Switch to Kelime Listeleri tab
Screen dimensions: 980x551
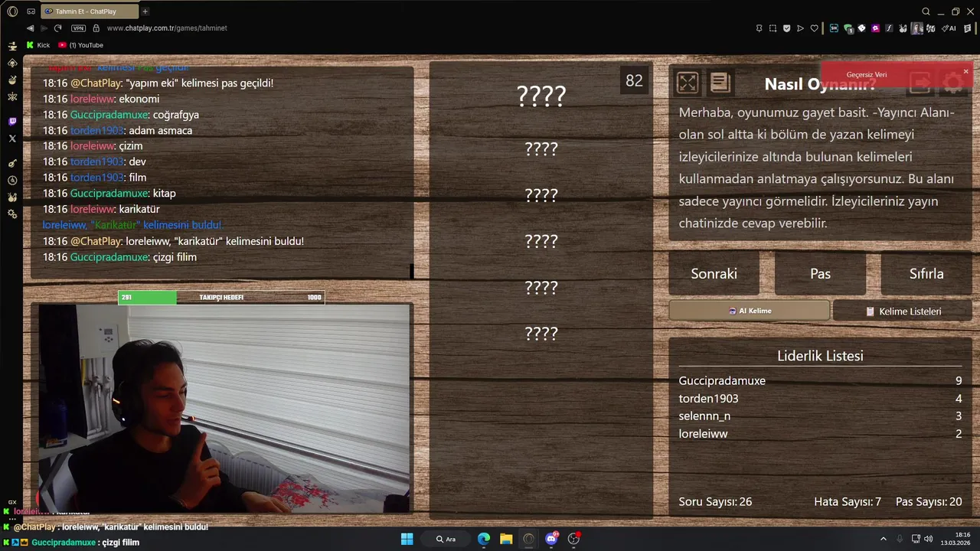click(x=903, y=311)
